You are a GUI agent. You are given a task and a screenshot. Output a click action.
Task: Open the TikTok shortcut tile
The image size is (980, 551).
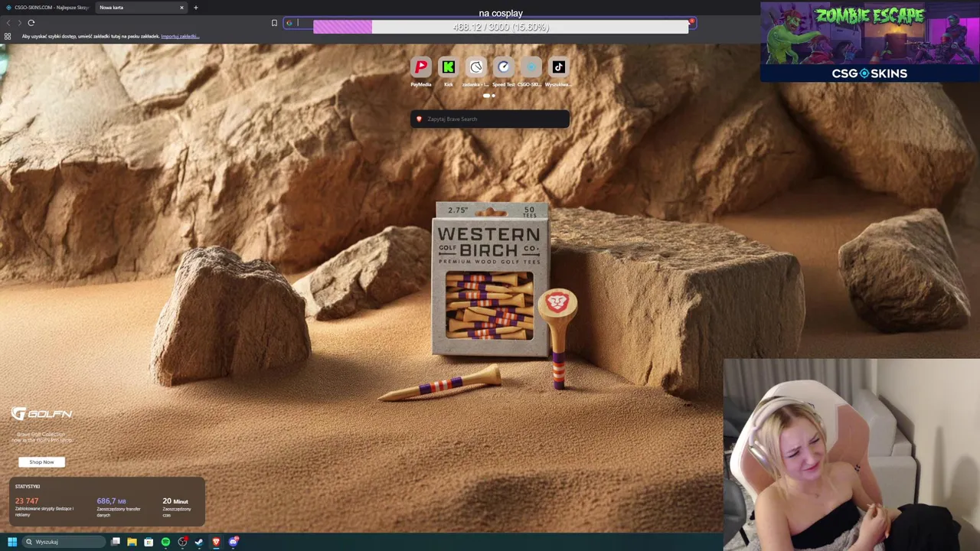pyautogui.click(x=558, y=67)
